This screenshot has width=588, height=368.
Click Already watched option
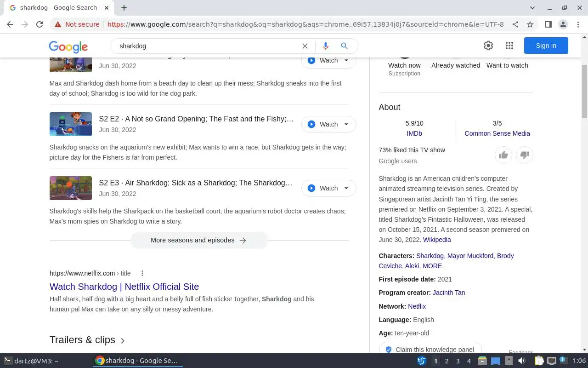[x=456, y=65]
